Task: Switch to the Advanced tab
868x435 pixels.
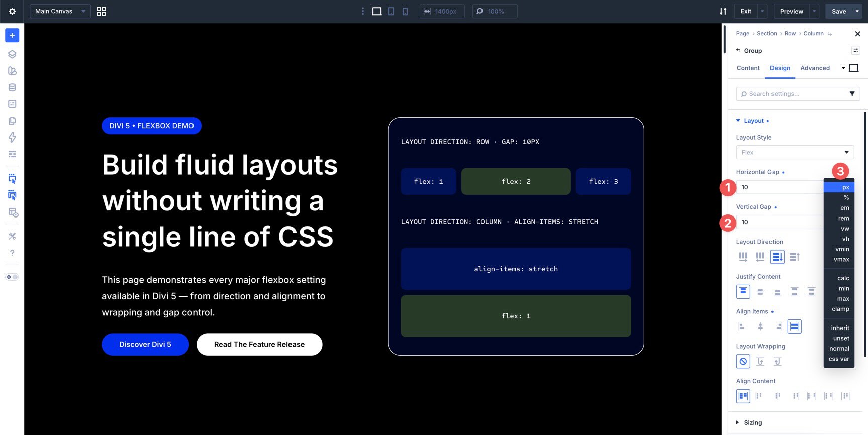Action: click(815, 68)
